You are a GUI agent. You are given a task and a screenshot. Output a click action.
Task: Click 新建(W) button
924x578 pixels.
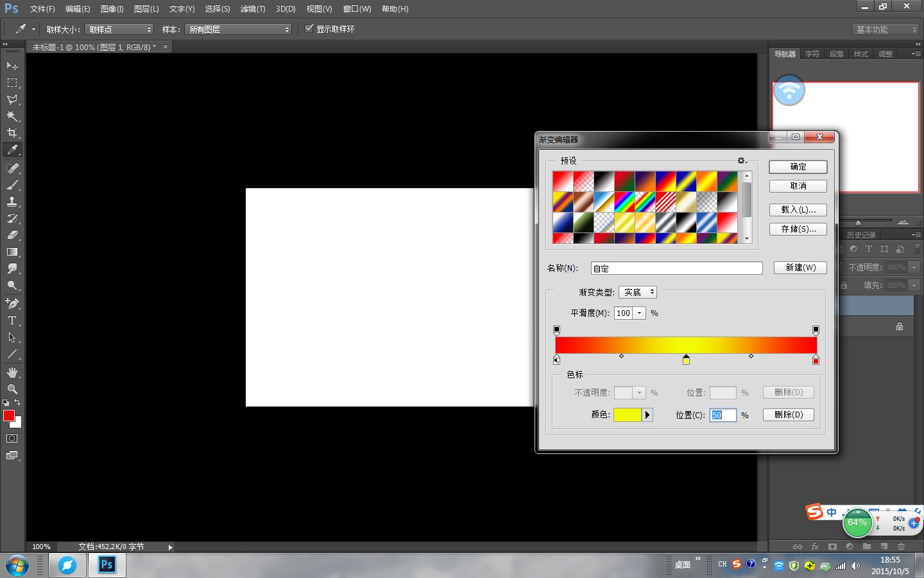pos(800,268)
